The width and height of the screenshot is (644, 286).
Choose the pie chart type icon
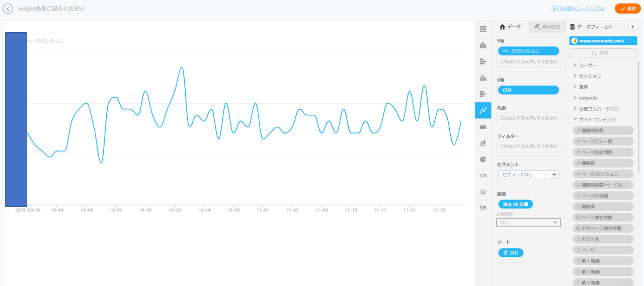[x=483, y=159]
